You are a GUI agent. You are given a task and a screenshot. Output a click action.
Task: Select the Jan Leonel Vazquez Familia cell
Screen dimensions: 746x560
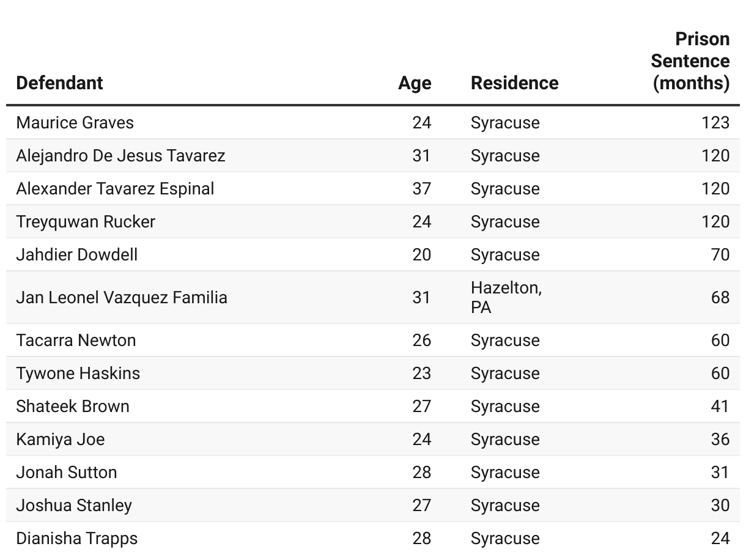[x=122, y=298]
